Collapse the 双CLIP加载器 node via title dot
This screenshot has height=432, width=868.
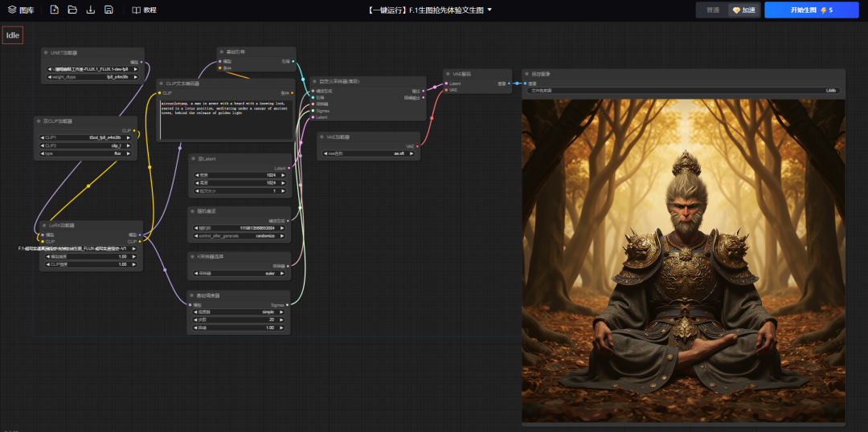tap(39, 120)
